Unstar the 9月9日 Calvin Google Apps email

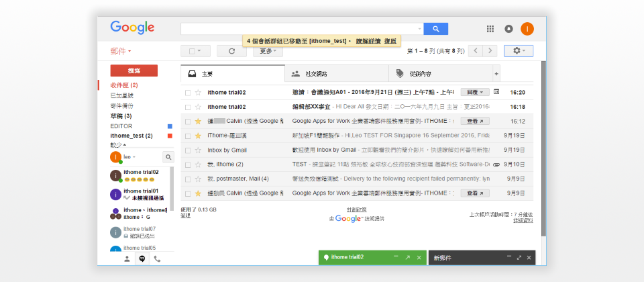coord(198,193)
